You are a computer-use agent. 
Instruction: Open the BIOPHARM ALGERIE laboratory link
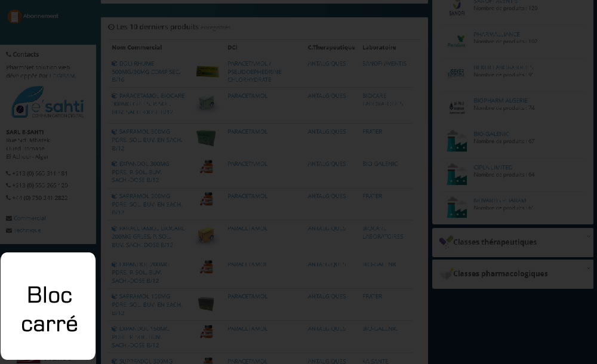(x=501, y=100)
